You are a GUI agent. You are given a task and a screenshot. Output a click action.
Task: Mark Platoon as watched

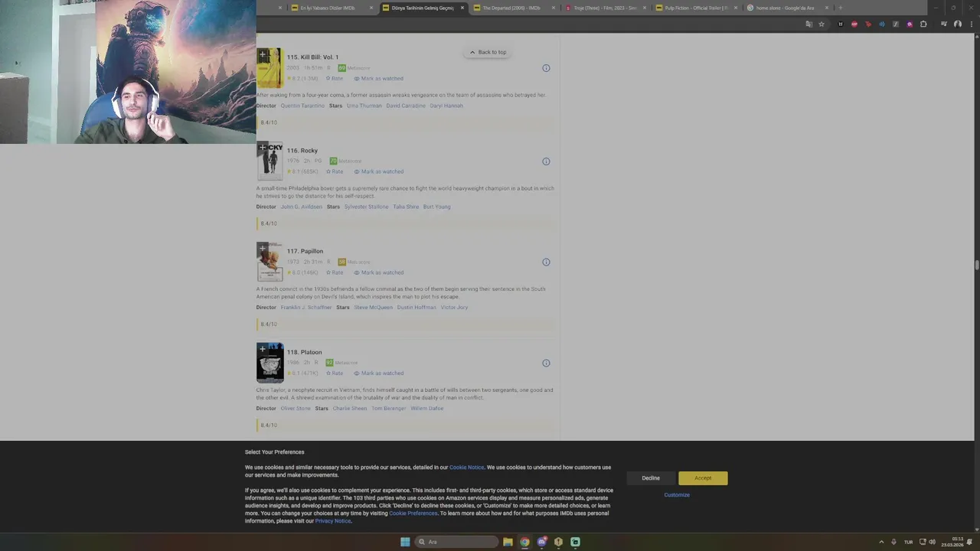click(378, 373)
